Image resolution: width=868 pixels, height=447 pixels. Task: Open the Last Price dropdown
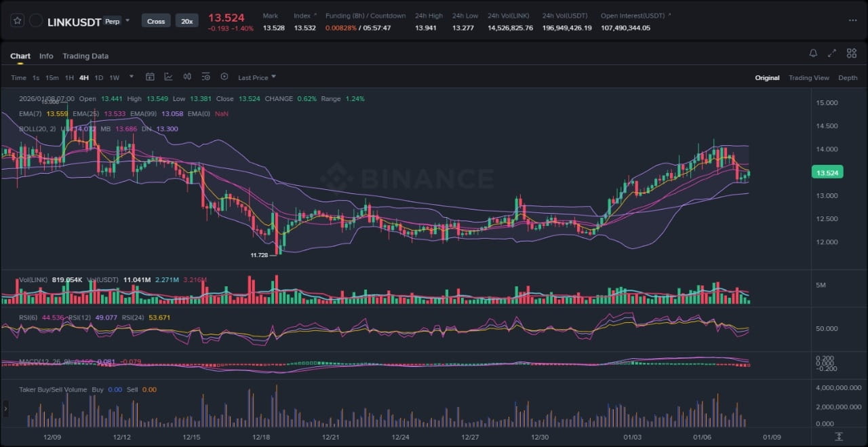pyautogui.click(x=256, y=78)
